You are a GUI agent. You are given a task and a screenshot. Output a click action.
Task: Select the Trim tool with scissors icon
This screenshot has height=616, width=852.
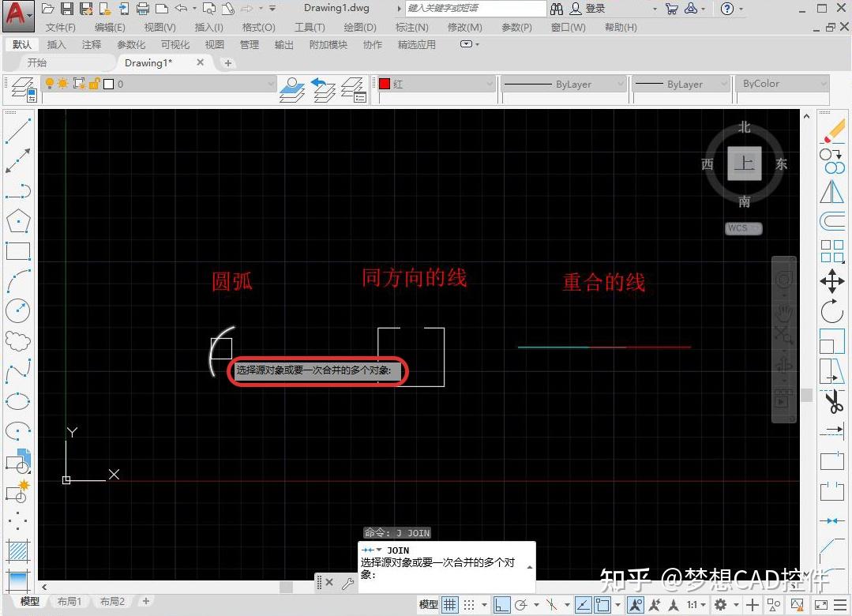click(x=833, y=400)
